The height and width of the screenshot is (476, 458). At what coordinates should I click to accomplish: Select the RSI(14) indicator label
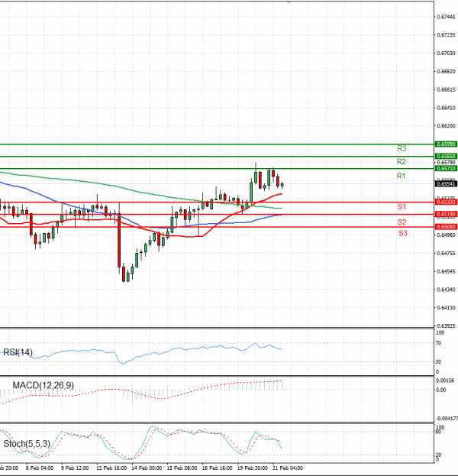[18, 352]
